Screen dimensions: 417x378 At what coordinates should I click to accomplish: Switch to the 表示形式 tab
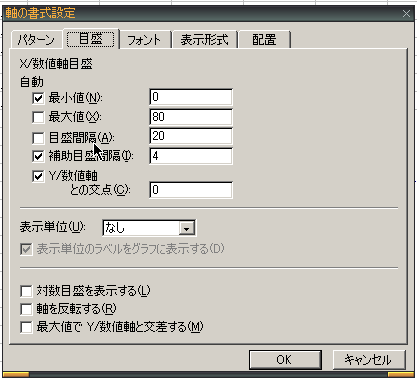point(204,40)
